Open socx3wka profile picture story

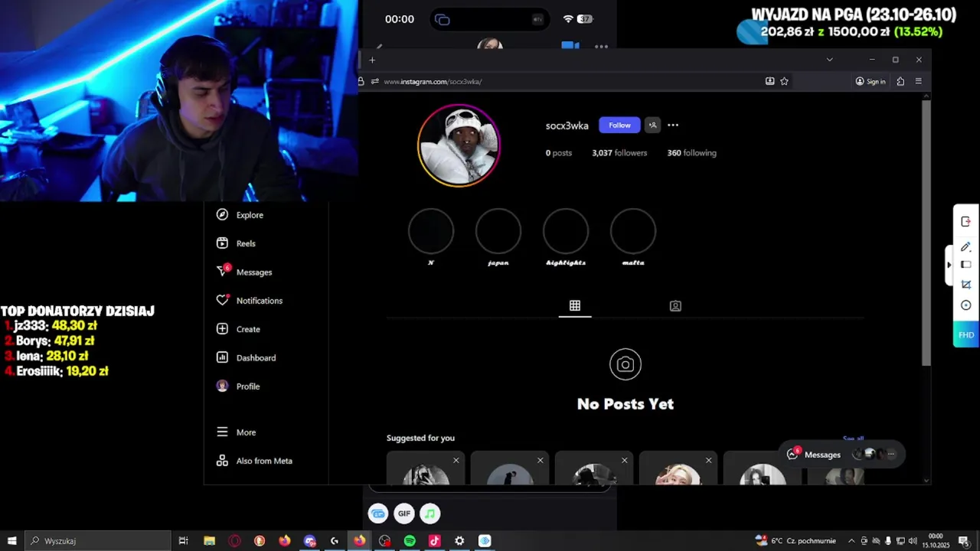(x=459, y=145)
